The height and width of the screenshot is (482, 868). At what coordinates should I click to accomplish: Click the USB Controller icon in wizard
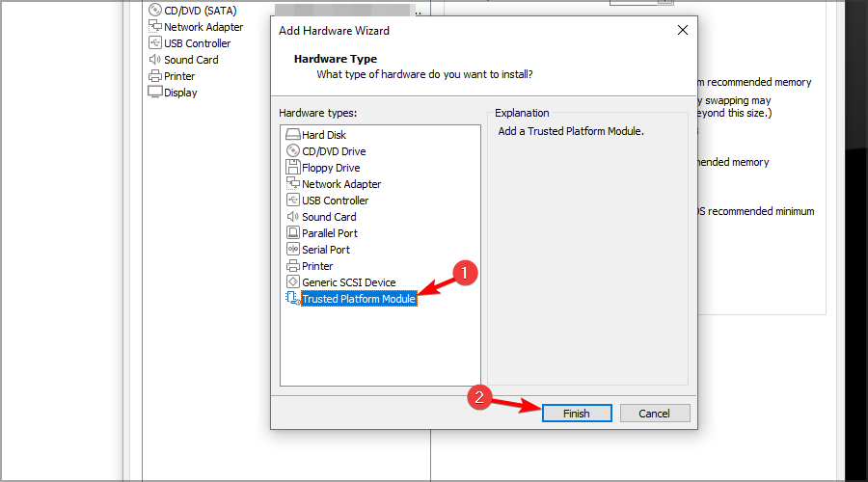[x=294, y=201]
